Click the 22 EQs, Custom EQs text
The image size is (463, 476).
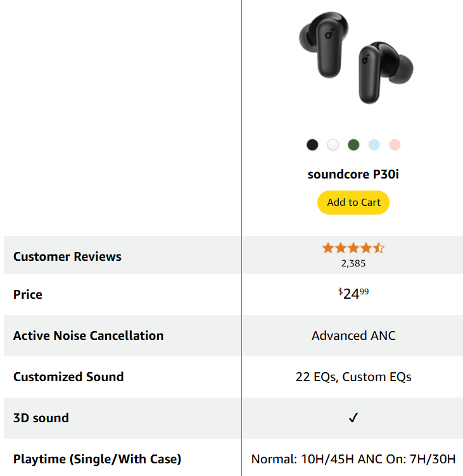353,377
